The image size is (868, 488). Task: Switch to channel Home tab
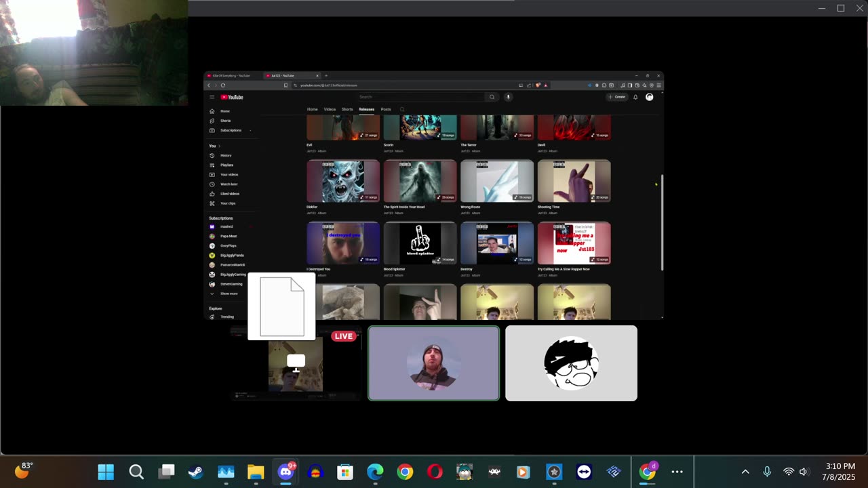(312, 109)
